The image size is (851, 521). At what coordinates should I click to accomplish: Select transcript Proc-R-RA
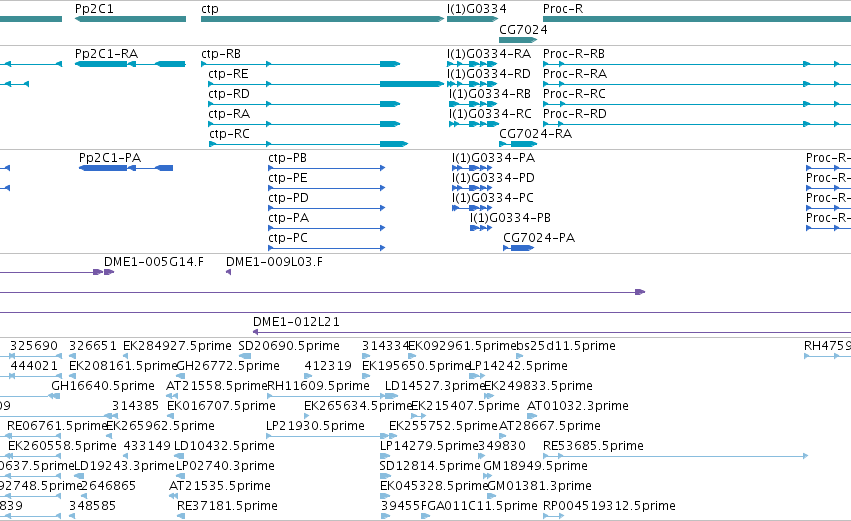(575, 74)
